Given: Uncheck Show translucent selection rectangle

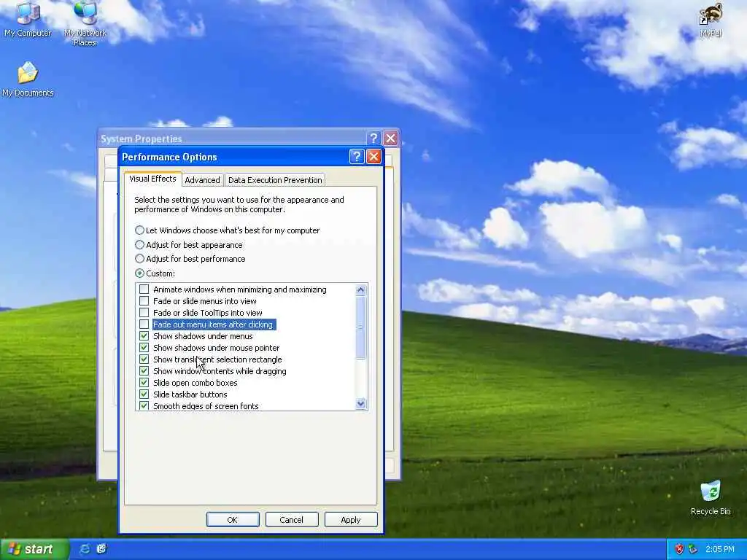Looking at the screenshot, I should (144, 359).
